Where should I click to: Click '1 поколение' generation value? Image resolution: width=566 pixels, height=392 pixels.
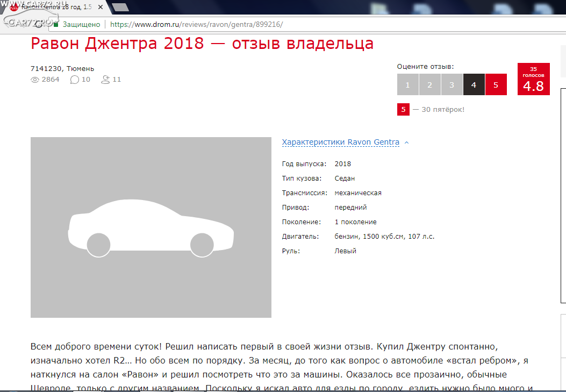(355, 222)
